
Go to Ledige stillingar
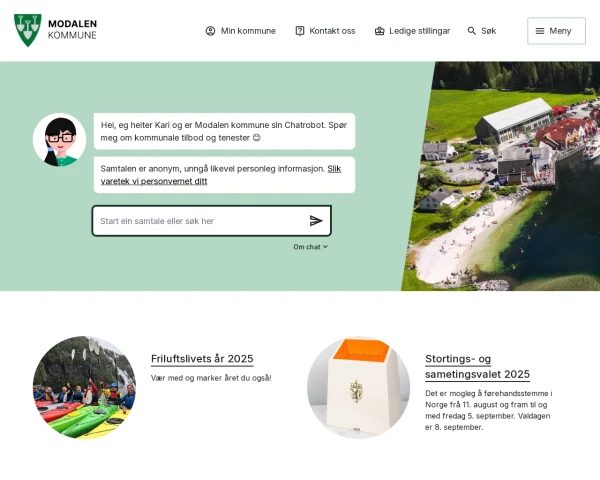pyautogui.click(x=412, y=31)
